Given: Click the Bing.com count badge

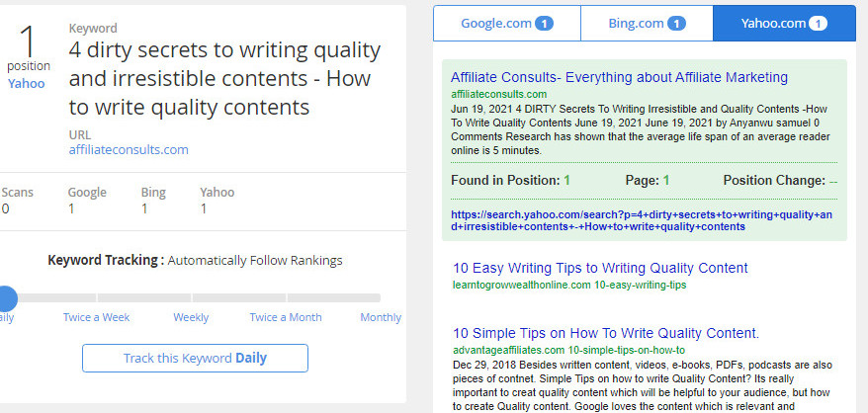Looking at the screenshot, I should [677, 23].
